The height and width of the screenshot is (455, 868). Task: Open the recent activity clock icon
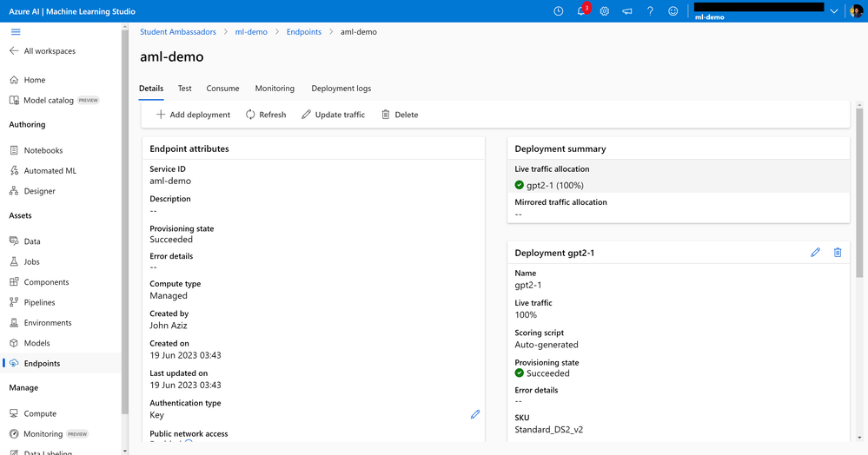(x=558, y=11)
